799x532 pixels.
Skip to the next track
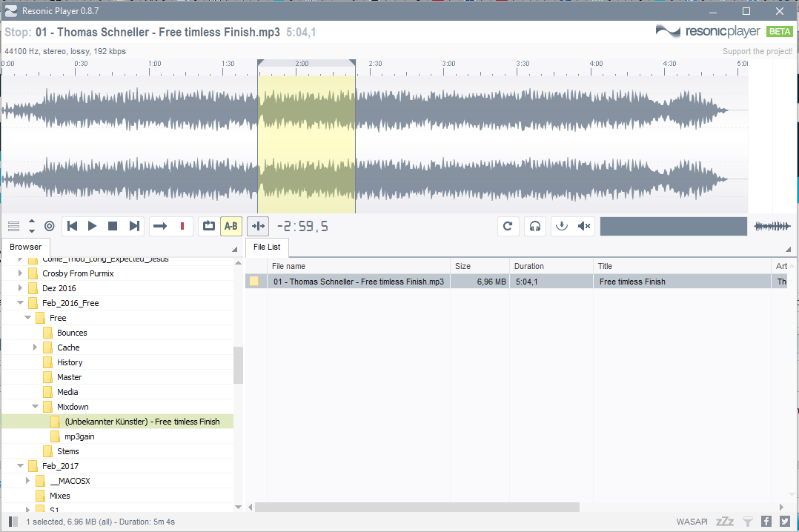[x=134, y=226]
